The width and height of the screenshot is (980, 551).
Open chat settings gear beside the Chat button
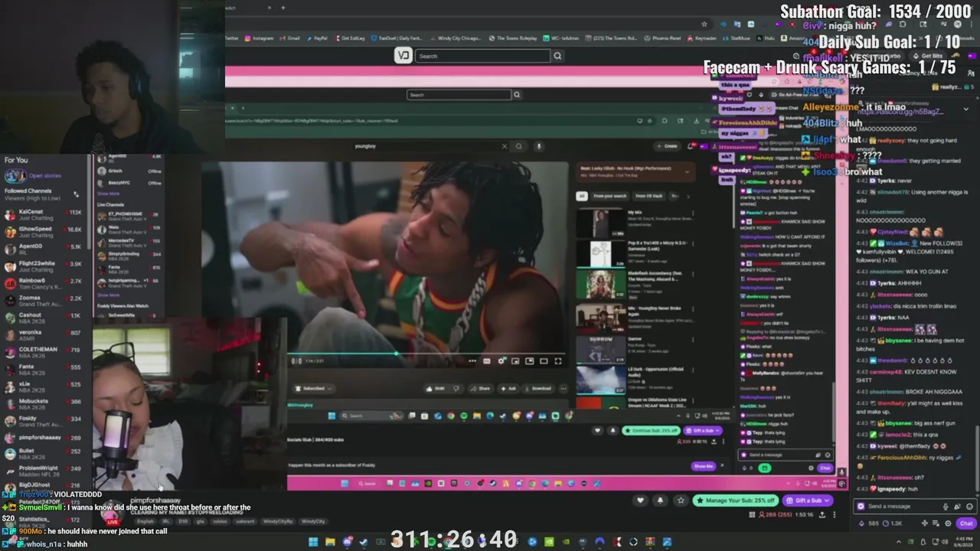(948, 523)
